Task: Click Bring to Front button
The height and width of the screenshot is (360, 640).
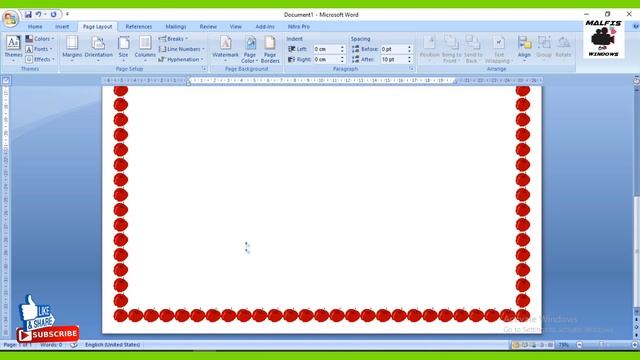Action: 451,49
